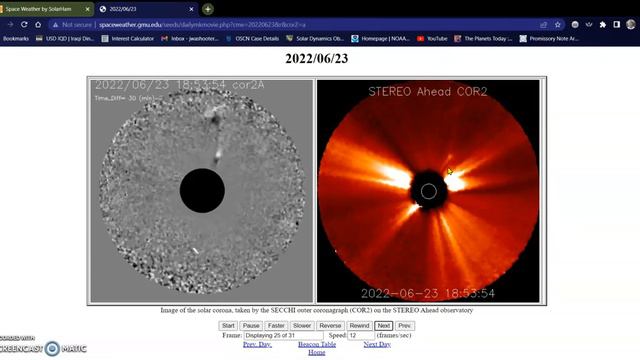Reload the page with the refresh icon
Screen dimensions: 640x360
pos(24,24)
